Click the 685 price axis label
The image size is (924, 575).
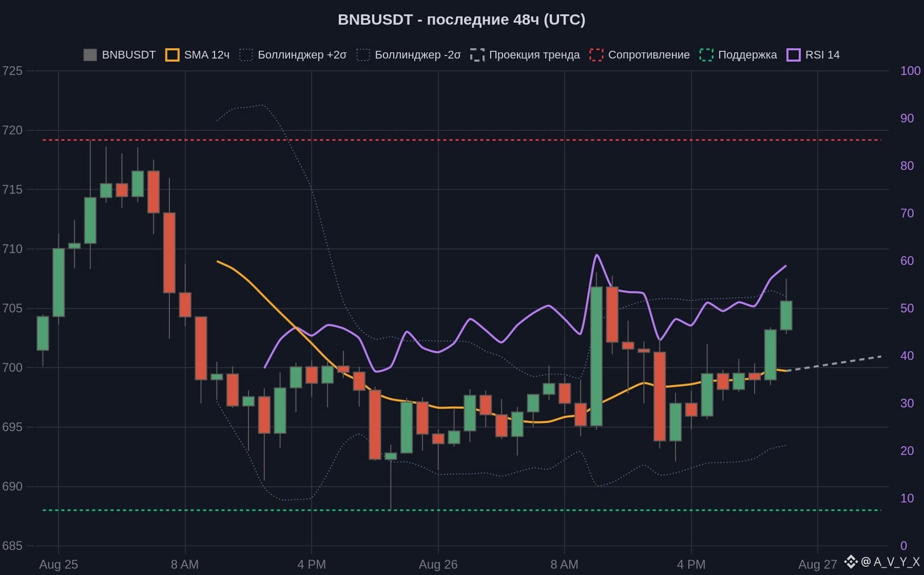pyautogui.click(x=12, y=546)
